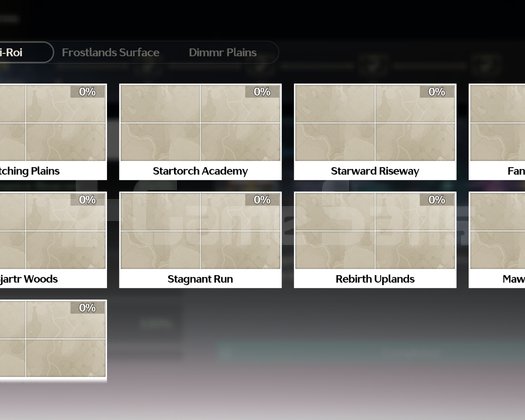
Task: Open the Stagnant Run map card
Action: click(x=200, y=240)
